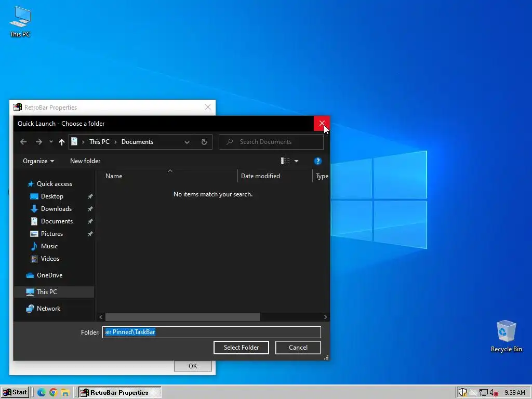The image size is (532, 399).
Task: Click the pin icon beside Desktop
Action: click(x=90, y=196)
